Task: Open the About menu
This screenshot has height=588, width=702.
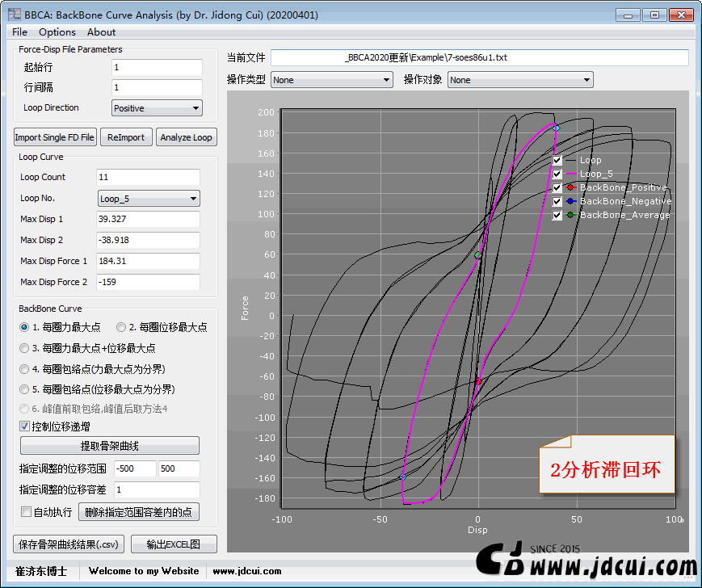Action: (101, 32)
